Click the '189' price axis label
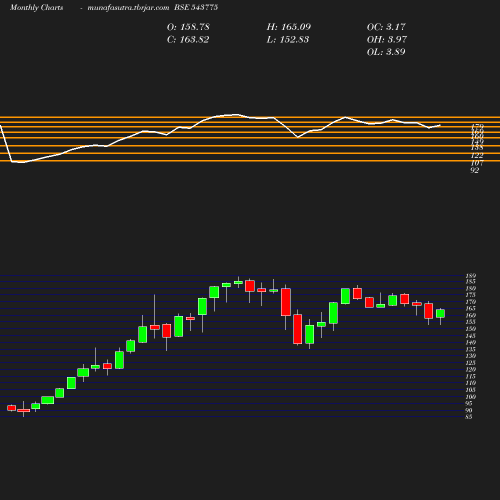This screenshot has width=500, height=500. pyautogui.click(x=471, y=276)
